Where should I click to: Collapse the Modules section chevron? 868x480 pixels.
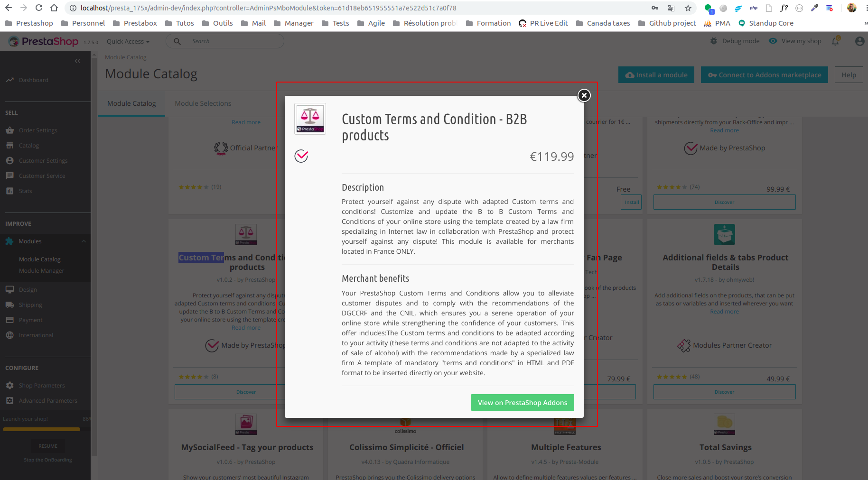point(84,241)
